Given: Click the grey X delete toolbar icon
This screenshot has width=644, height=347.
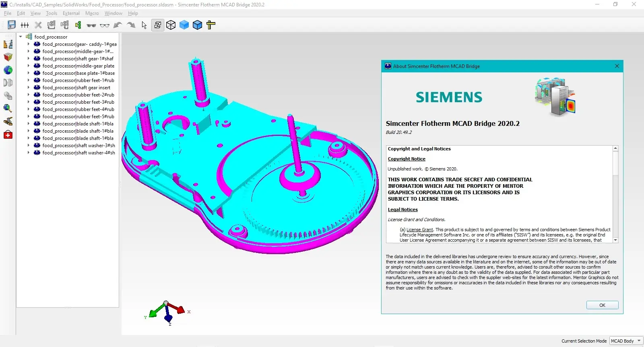Looking at the screenshot, I should point(38,25).
